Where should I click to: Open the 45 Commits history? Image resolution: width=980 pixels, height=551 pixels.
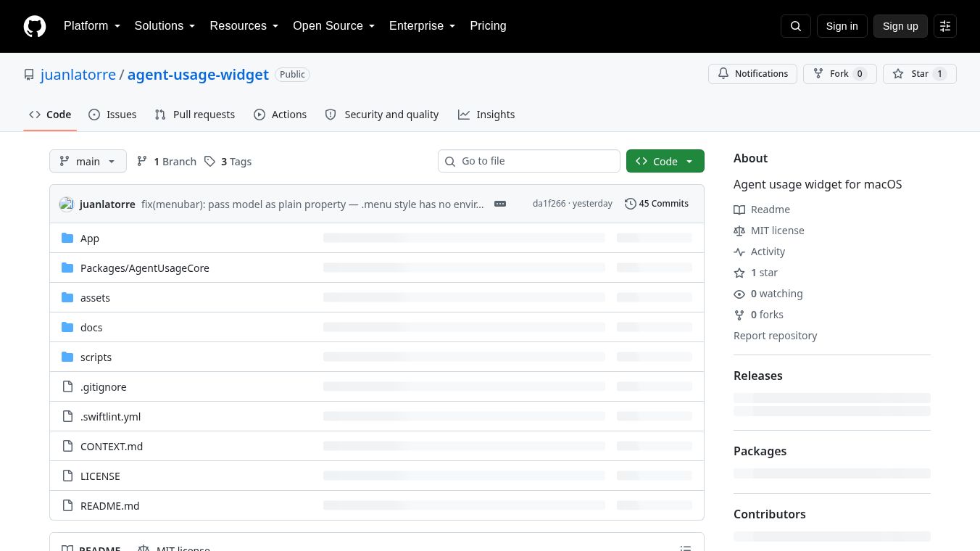[x=657, y=204]
